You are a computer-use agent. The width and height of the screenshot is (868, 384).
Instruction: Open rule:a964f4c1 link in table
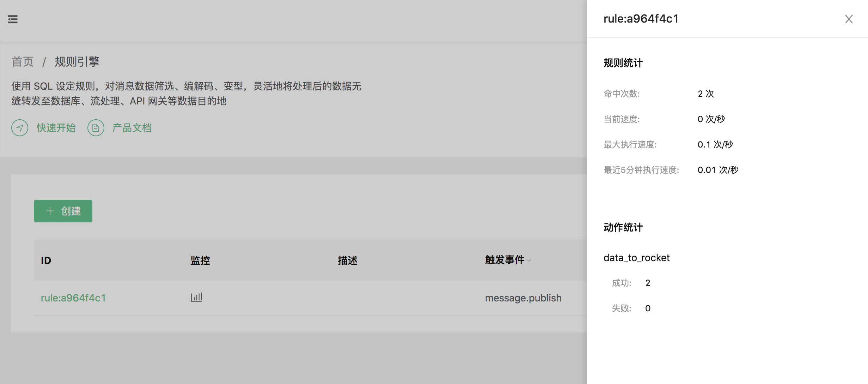pyautogui.click(x=73, y=298)
